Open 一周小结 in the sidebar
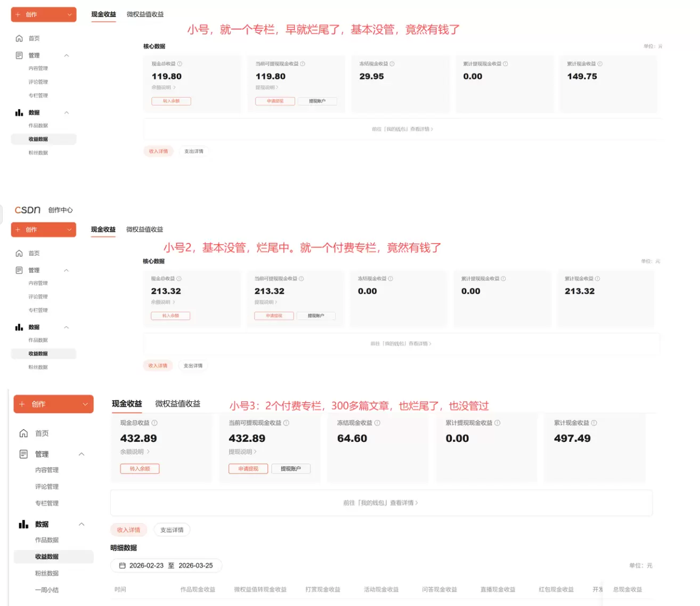Screen dimensions: 700x606 click(x=47, y=590)
